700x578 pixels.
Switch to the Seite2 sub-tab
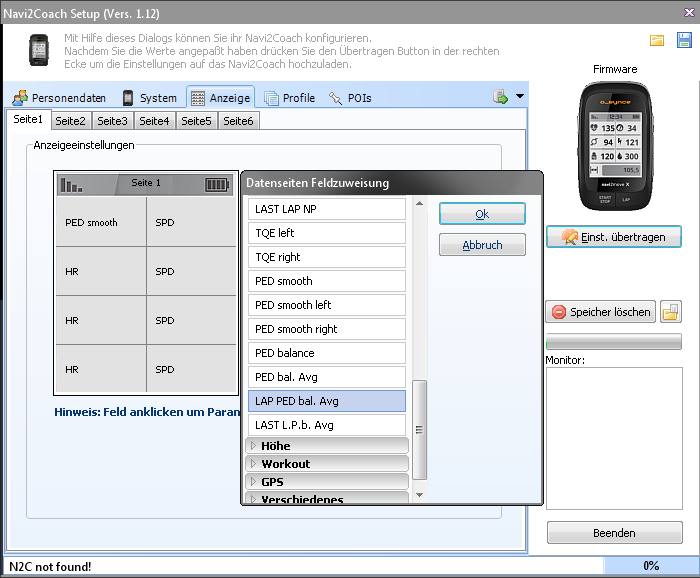tap(71, 121)
